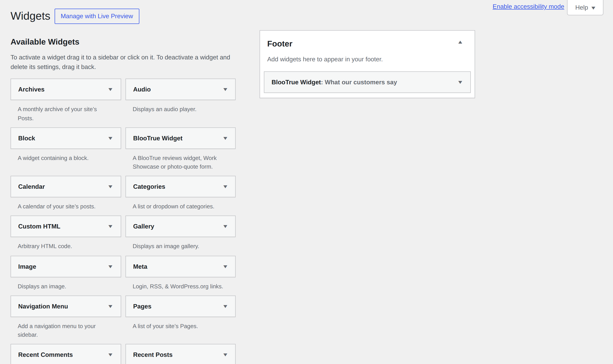Expand the Meta widget arrow

point(225,267)
